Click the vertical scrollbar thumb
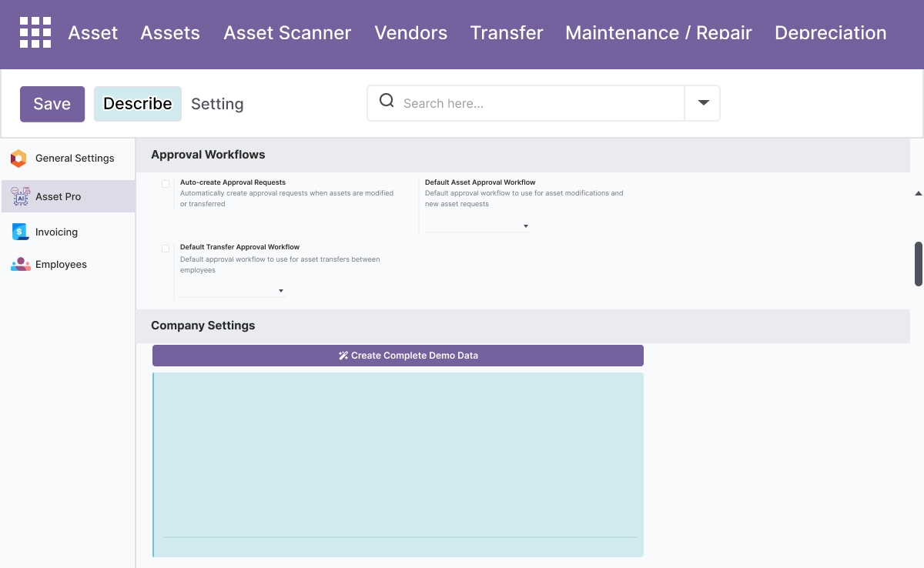924x568 pixels. [x=918, y=264]
